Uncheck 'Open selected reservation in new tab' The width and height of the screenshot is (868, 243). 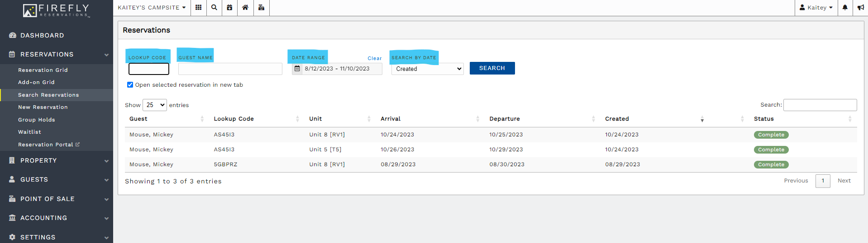pos(130,85)
